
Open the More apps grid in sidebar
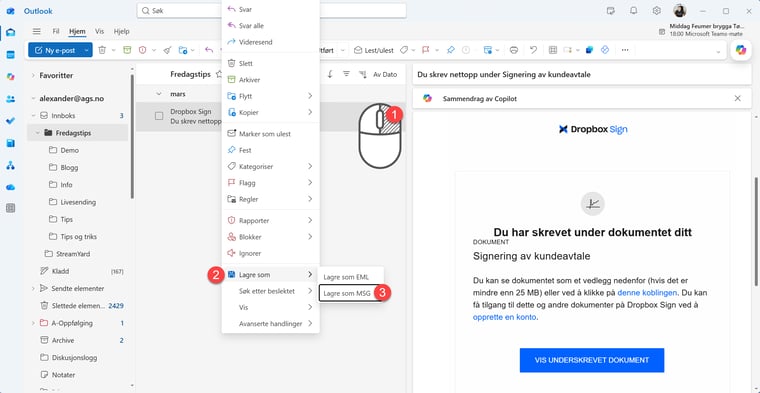pos(10,208)
